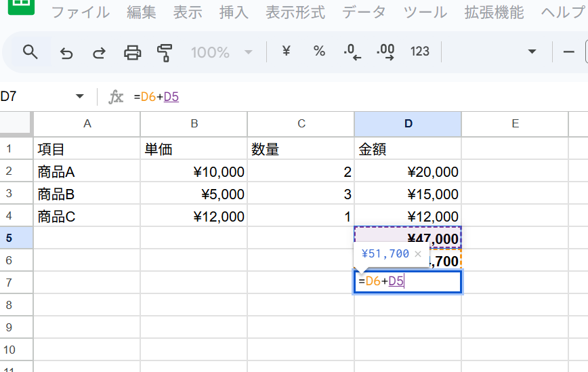
Task: Click cell containing 商品B
Action: coord(87,194)
